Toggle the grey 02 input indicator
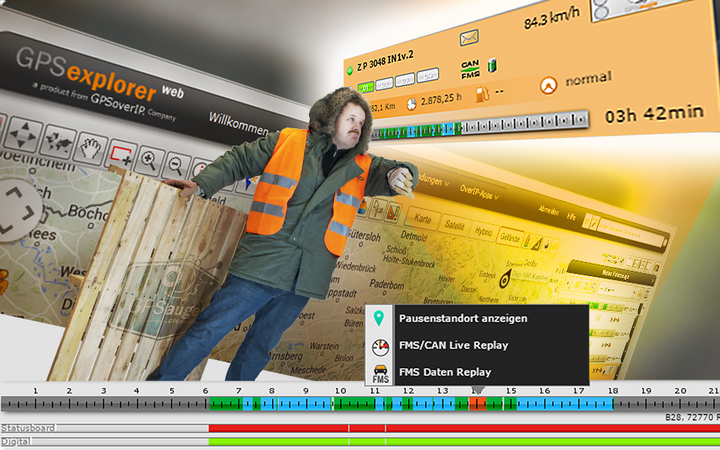720x450 pixels. click(x=384, y=84)
